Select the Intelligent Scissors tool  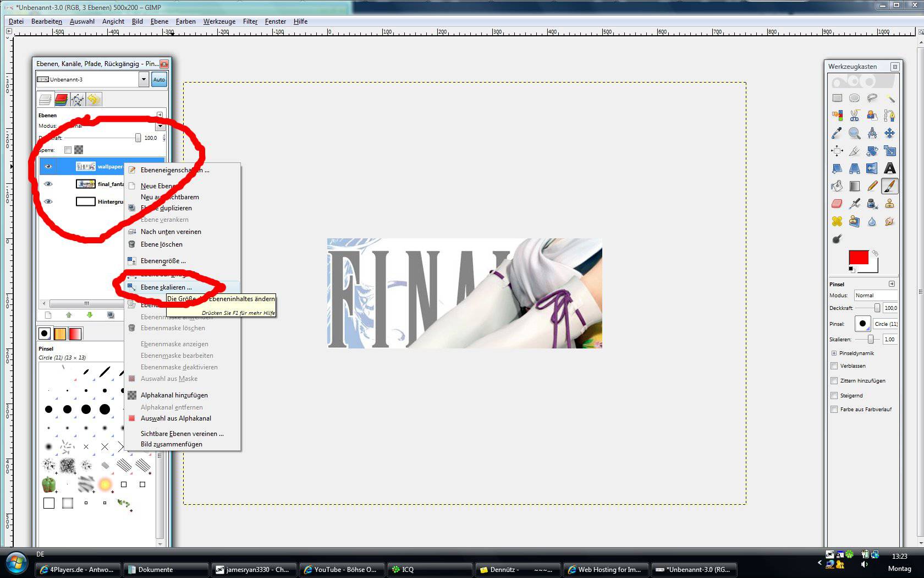click(x=854, y=116)
